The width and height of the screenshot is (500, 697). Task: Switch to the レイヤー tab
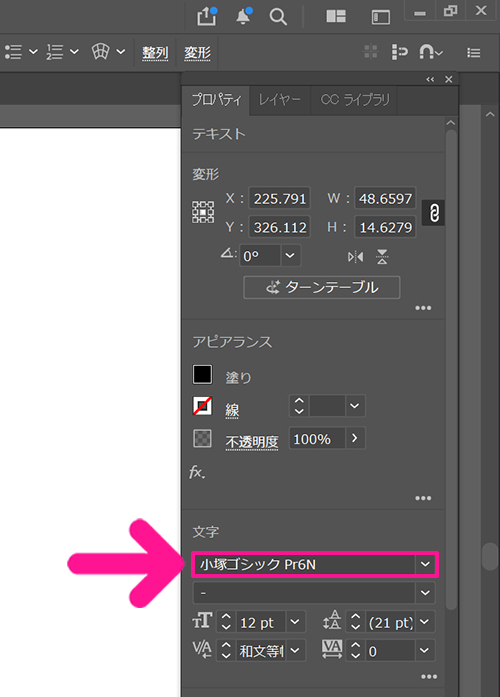(280, 100)
